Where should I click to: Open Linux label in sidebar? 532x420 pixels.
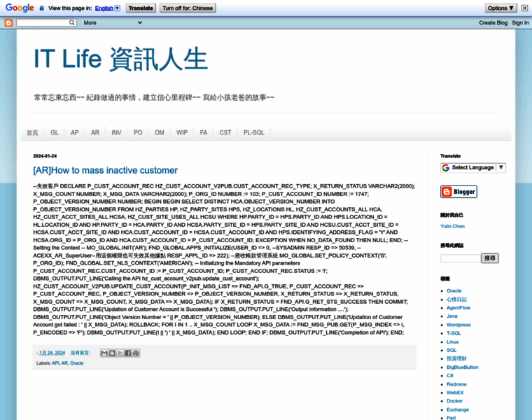click(x=453, y=342)
